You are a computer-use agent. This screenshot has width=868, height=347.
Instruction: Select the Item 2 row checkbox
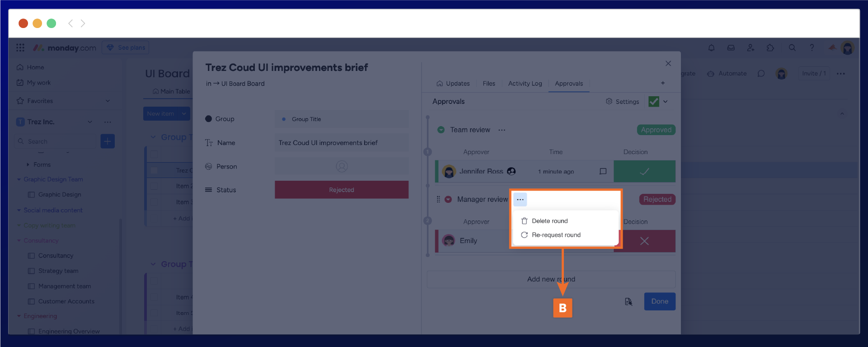point(154,186)
